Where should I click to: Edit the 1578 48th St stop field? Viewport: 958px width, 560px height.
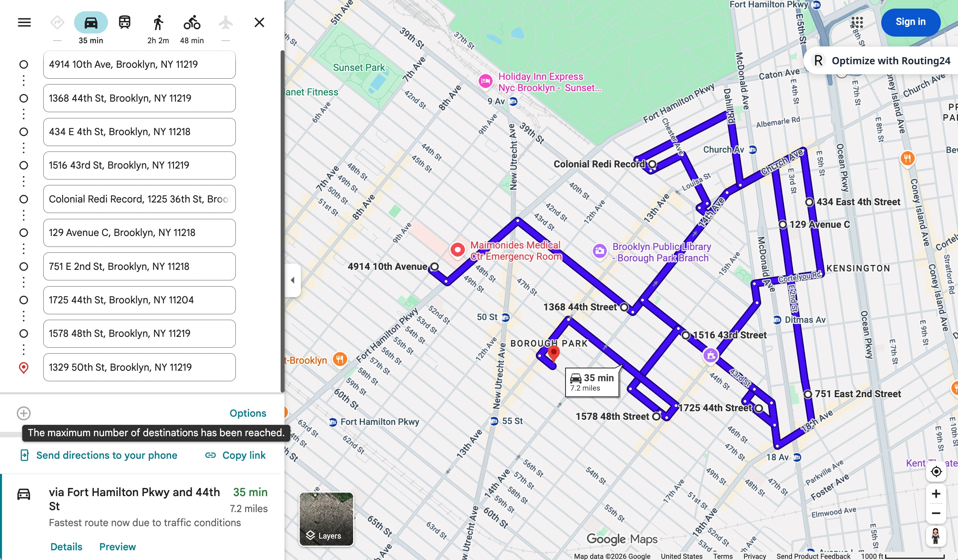tap(139, 334)
